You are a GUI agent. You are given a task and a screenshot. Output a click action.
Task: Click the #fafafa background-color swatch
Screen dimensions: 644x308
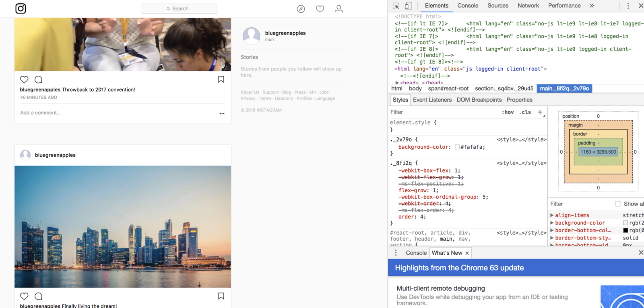click(x=457, y=147)
